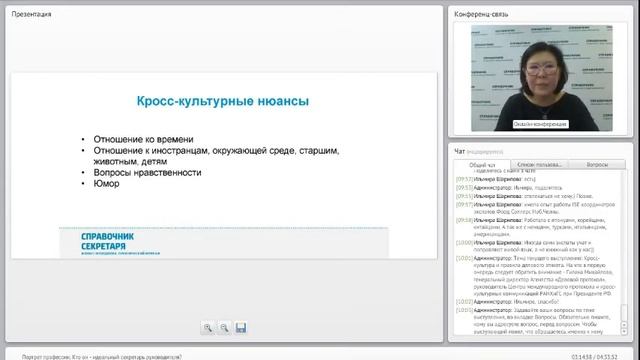Click the webinar title text in the bottom bar
The height and width of the screenshot is (360, 640).
click(x=102, y=357)
